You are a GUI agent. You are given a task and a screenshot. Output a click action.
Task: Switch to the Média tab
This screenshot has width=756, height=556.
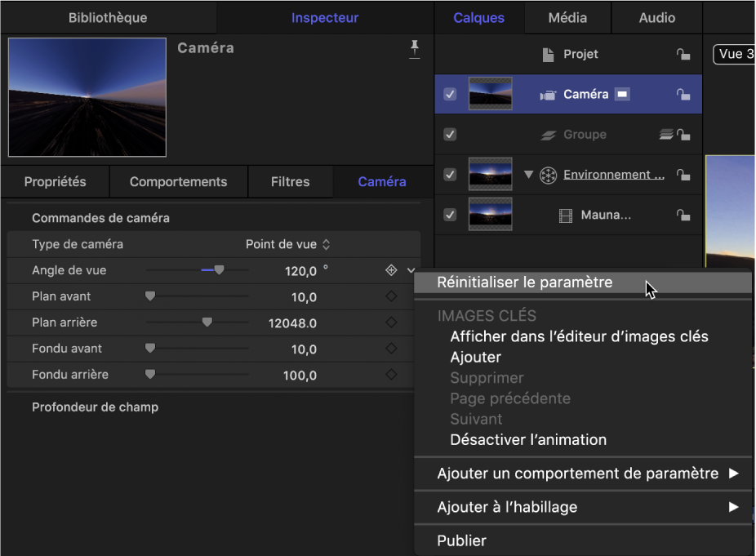pos(567,17)
